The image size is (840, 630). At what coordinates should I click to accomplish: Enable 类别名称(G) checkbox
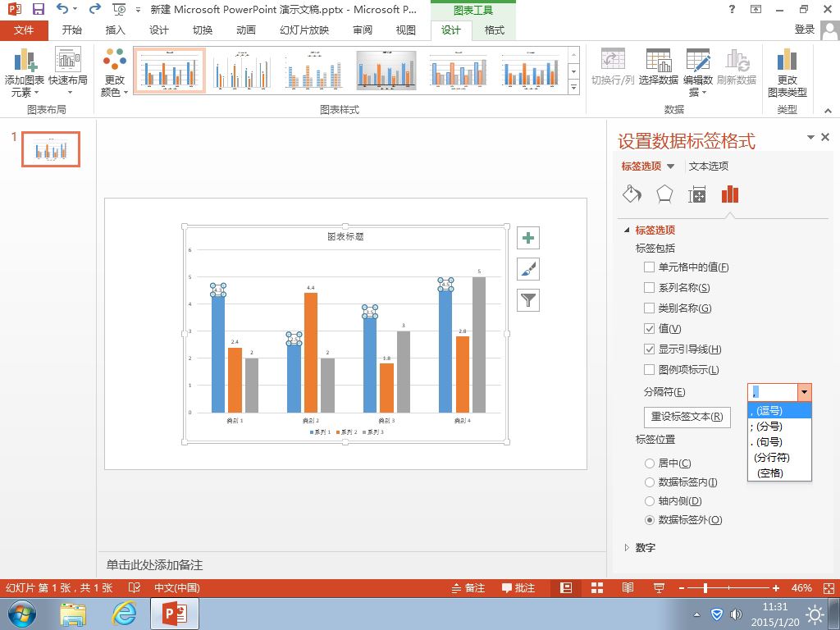click(x=650, y=308)
